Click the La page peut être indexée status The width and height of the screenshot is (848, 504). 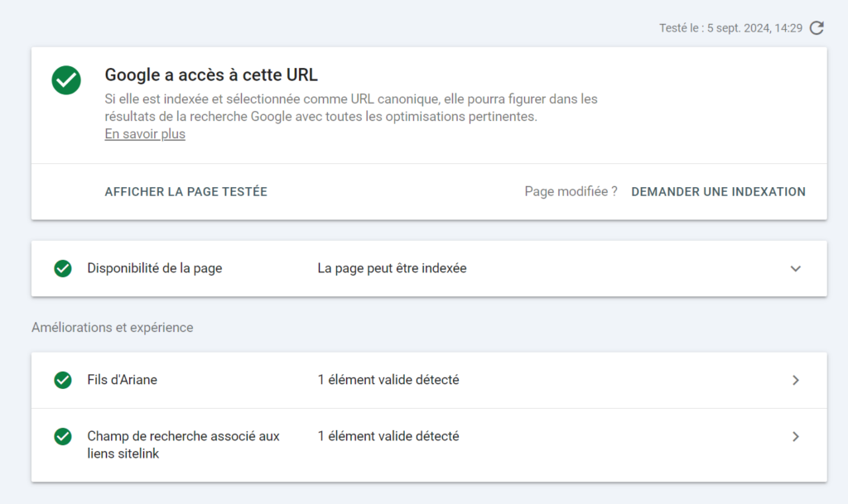pos(392,268)
